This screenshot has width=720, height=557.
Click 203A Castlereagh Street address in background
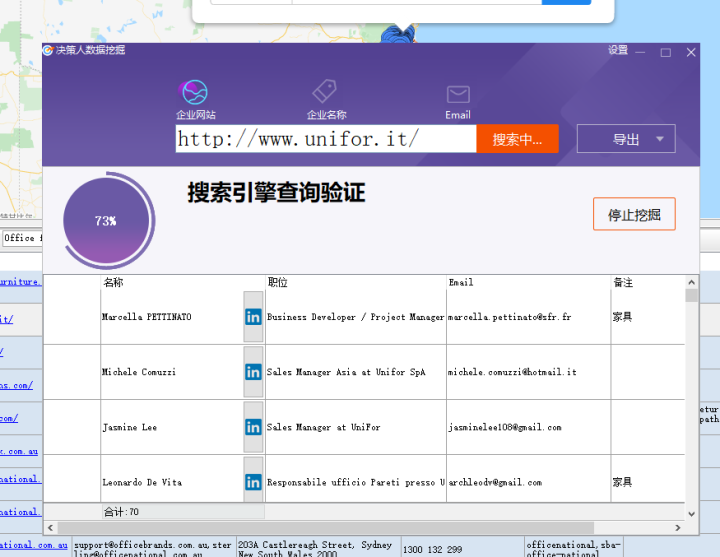coord(318,547)
